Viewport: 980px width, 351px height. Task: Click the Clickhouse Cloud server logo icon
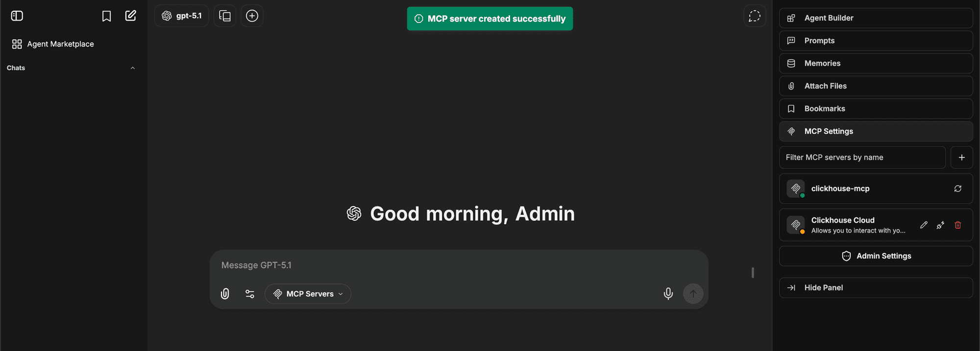(x=796, y=225)
